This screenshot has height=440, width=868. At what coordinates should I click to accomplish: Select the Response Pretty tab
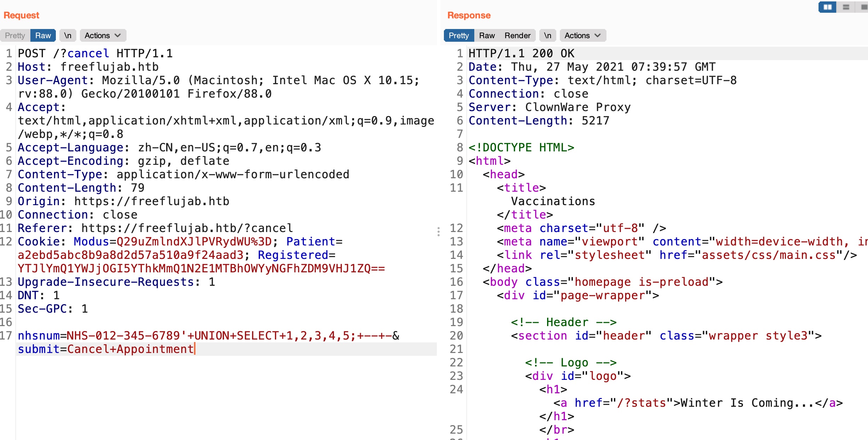(x=458, y=35)
